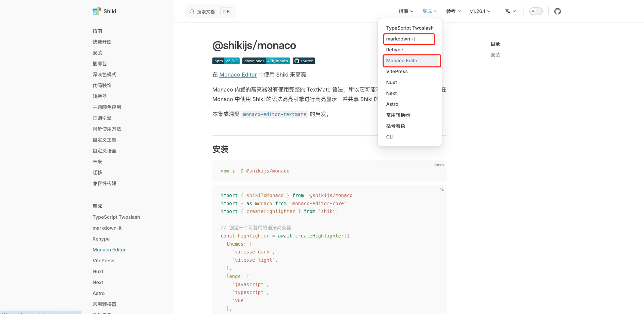This screenshot has height=314, width=644.
Task: Open 同步使用方法 in the sidebar
Action: coord(107,129)
